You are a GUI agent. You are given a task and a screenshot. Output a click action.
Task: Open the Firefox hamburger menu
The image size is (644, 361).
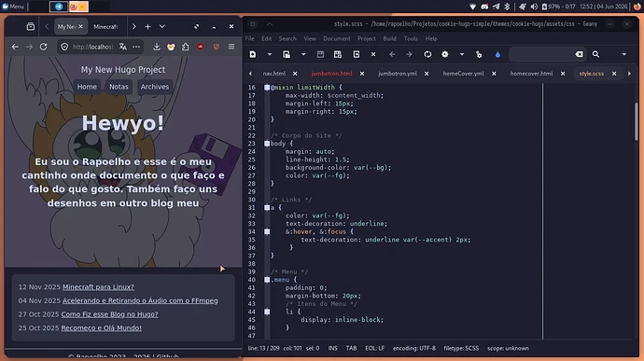(x=231, y=47)
